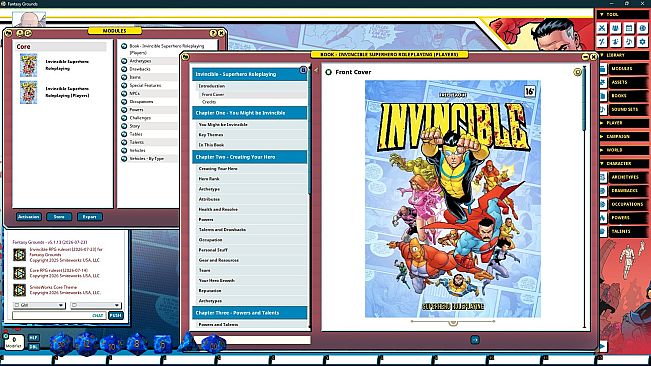
Task: Click the DBL button near the modifier box
Action: 34,347
